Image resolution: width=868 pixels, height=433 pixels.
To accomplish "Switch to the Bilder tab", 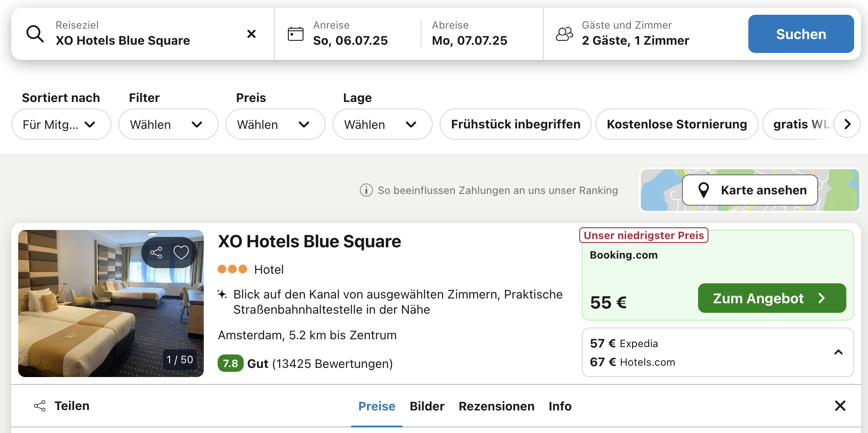I will [x=427, y=406].
